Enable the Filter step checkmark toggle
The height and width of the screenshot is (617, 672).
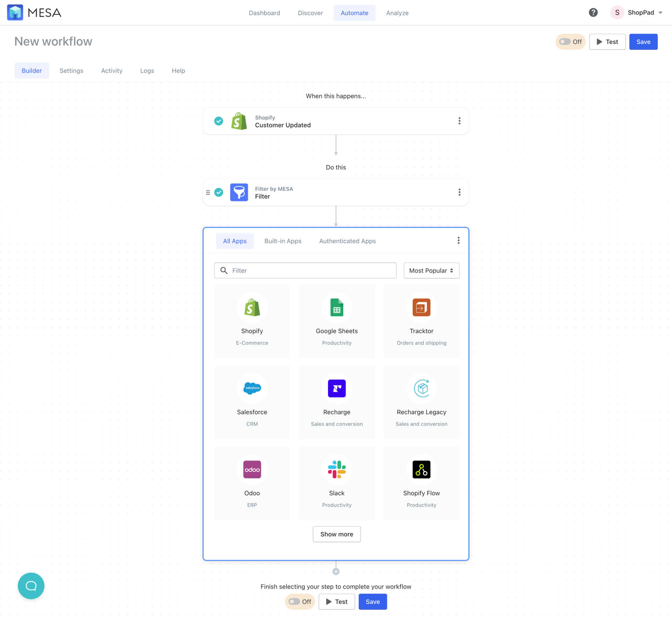pos(219,192)
